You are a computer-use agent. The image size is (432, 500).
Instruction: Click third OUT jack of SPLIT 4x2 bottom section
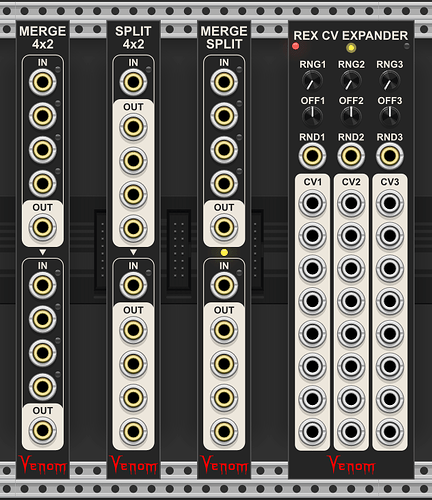133,397
